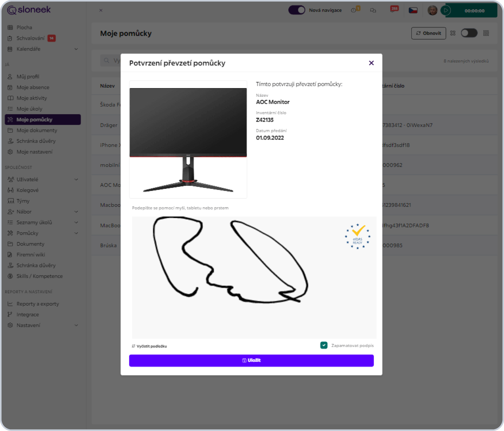The image size is (504, 431).
Task: Save the signature with the Uložit button
Action: tap(251, 360)
